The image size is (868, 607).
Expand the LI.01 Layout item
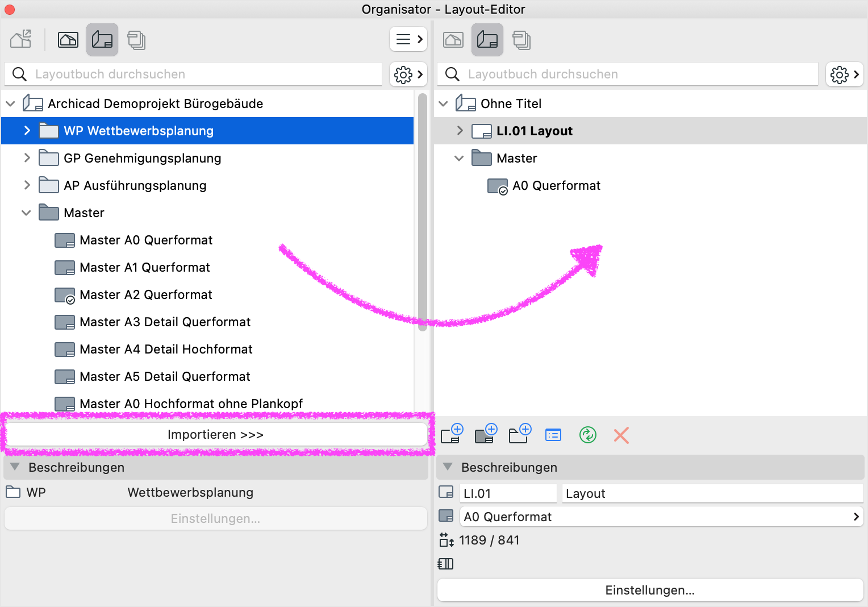(x=460, y=131)
